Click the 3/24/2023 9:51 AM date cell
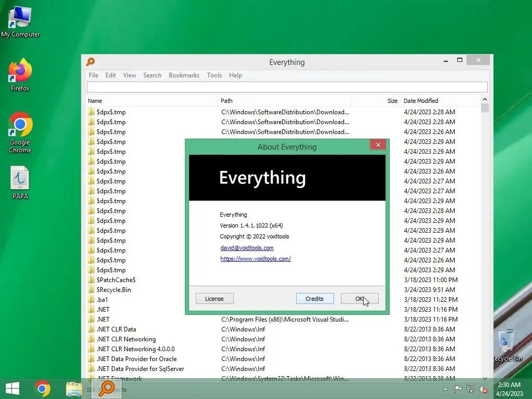 coord(430,289)
